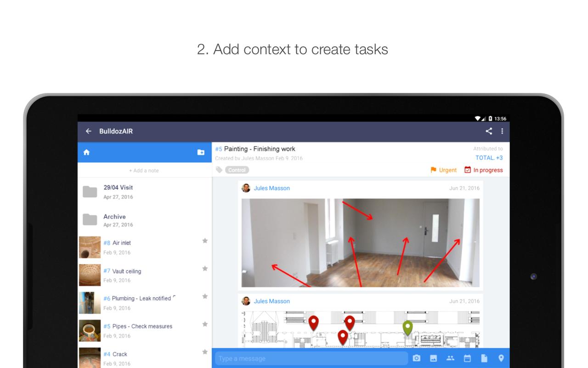Select the Control tag chip
The width and height of the screenshot is (588, 368).
point(237,170)
